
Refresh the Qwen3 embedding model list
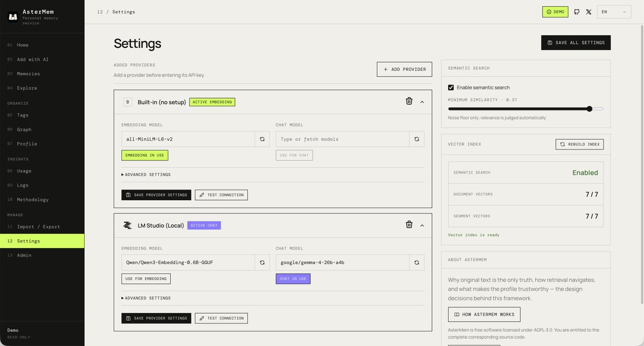(262, 262)
